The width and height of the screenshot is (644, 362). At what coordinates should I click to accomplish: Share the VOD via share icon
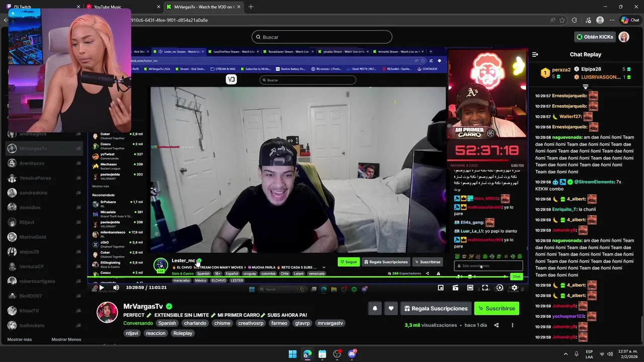[496, 325]
